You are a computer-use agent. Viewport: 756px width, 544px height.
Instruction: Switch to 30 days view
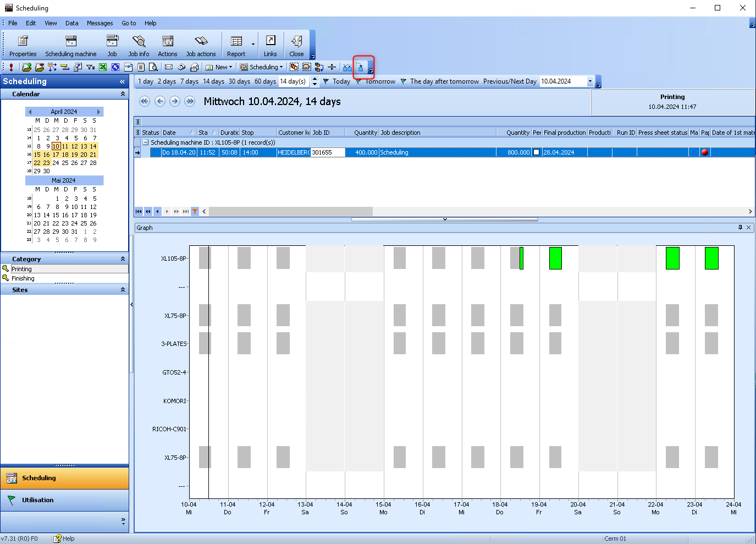point(239,81)
